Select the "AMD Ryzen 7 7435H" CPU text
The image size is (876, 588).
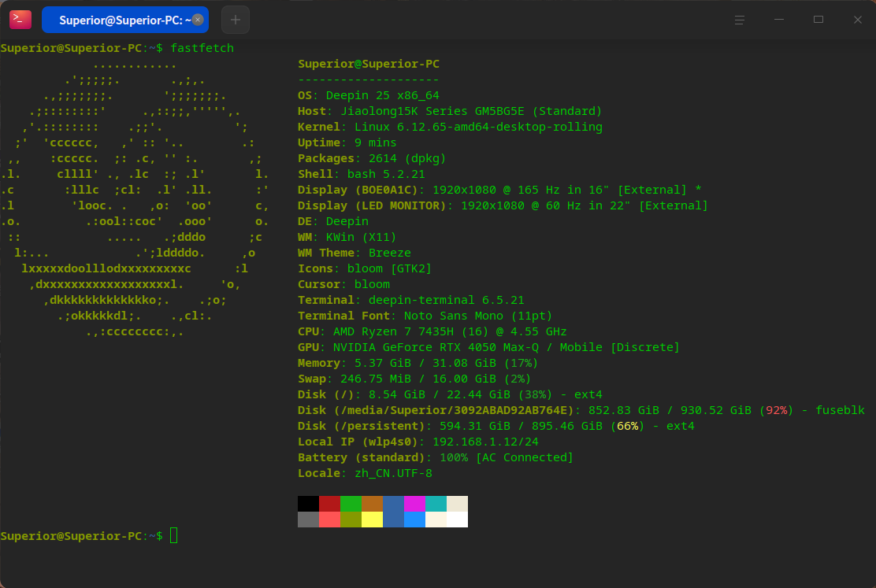pyautogui.click(x=393, y=331)
